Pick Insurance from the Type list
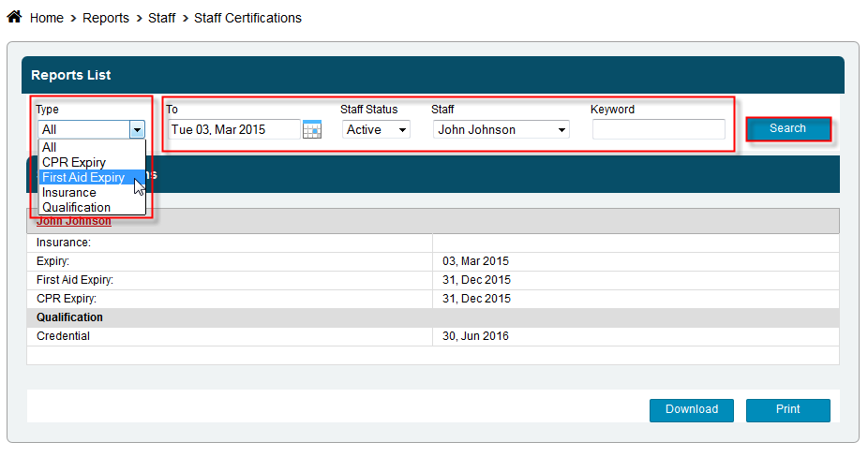The height and width of the screenshot is (457, 868). coord(69,192)
